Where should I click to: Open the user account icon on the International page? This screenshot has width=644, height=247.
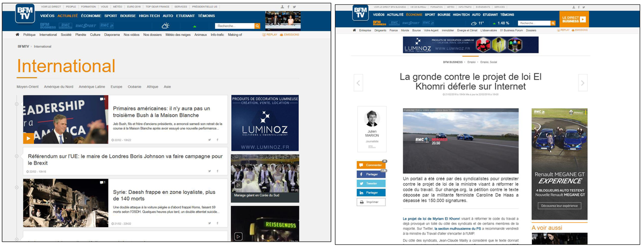(282, 6)
